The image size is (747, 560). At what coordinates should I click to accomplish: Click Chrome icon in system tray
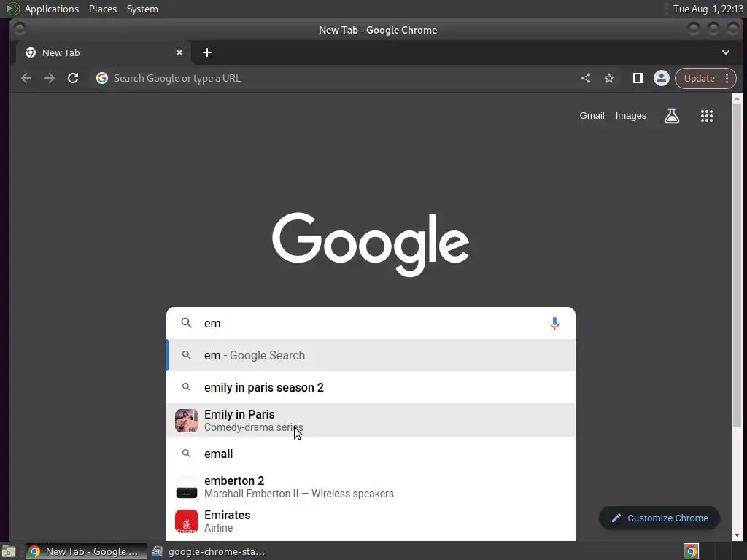(x=692, y=551)
